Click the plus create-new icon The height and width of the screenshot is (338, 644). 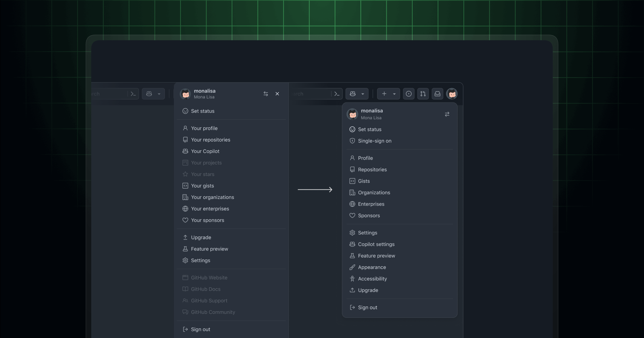tap(384, 94)
